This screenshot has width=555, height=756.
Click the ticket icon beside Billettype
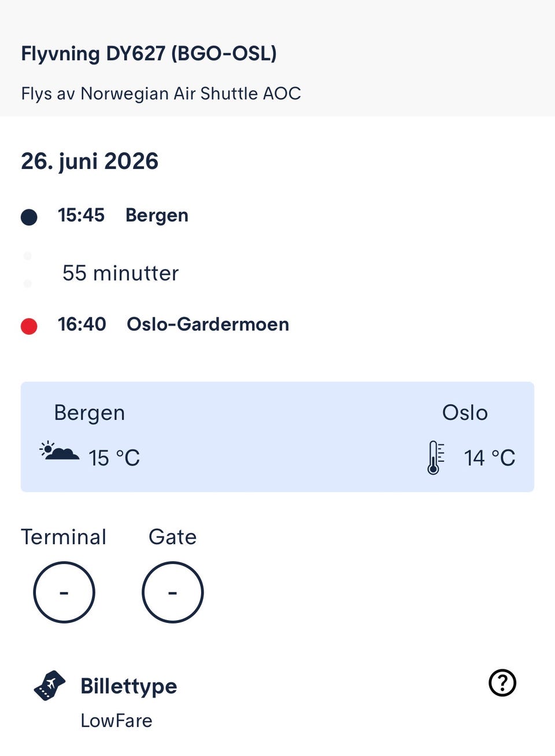pos(50,685)
